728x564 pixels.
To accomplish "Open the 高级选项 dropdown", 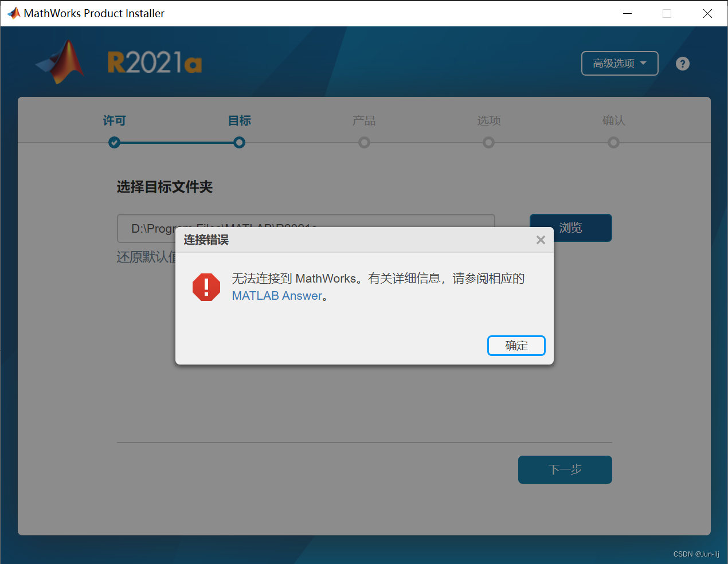I will tap(620, 63).
